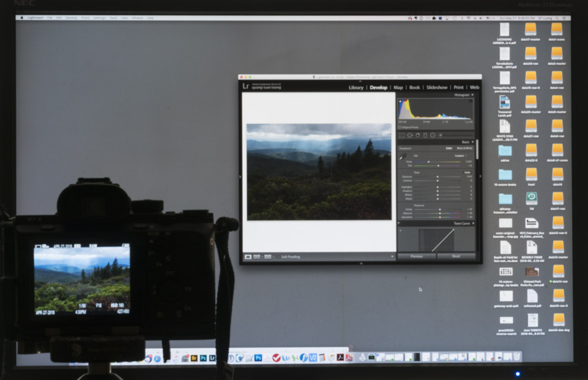Switch to the Map module
Image resolution: width=588 pixels, height=380 pixels.
(398, 88)
